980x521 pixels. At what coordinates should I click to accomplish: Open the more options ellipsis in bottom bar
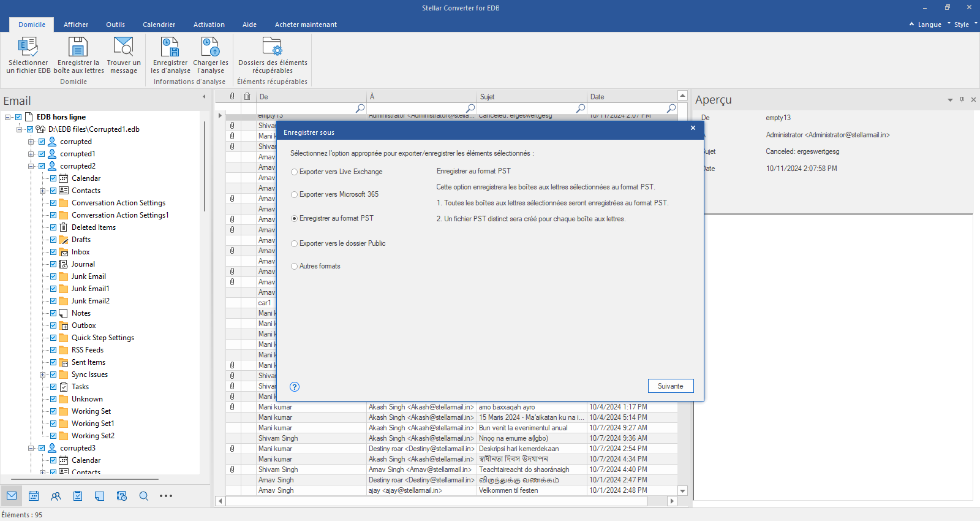click(166, 496)
